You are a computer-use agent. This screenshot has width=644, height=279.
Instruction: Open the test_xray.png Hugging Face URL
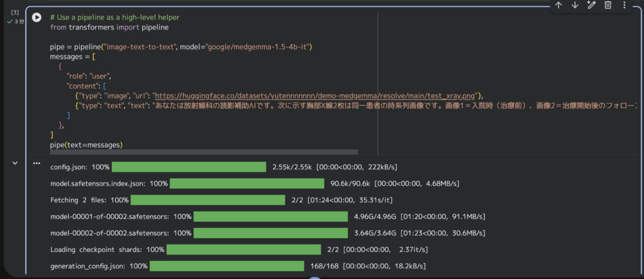[318, 95]
